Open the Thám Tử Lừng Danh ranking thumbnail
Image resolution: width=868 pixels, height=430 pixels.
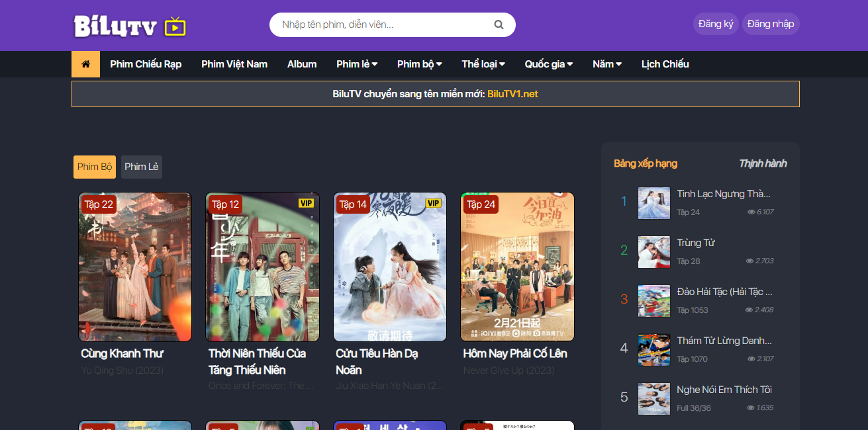(x=654, y=350)
